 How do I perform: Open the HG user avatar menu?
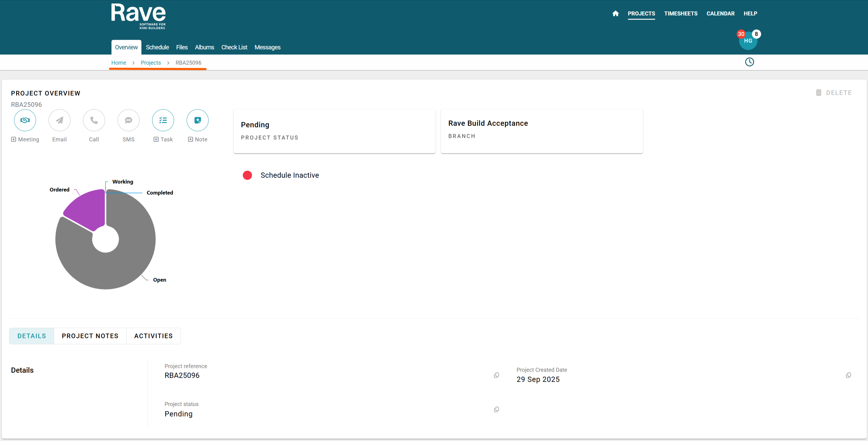(x=748, y=41)
